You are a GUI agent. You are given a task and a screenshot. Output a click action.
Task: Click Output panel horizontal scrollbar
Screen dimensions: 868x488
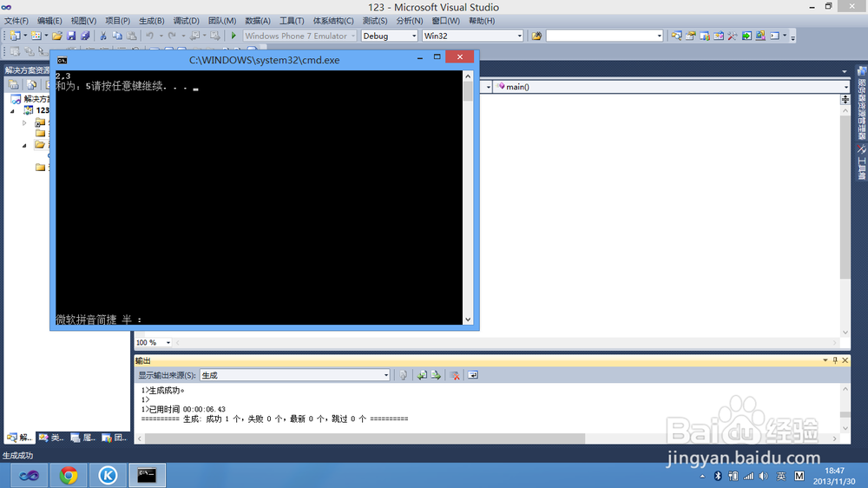coord(487,439)
